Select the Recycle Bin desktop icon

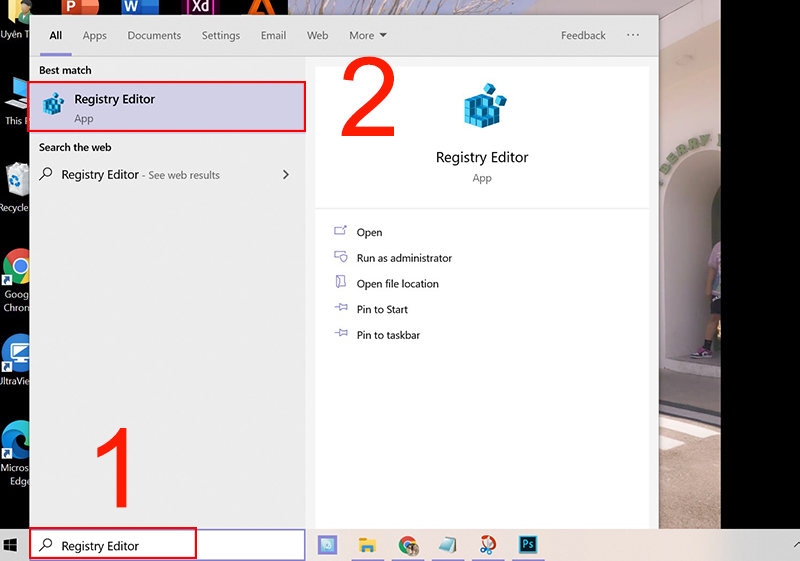point(15,187)
